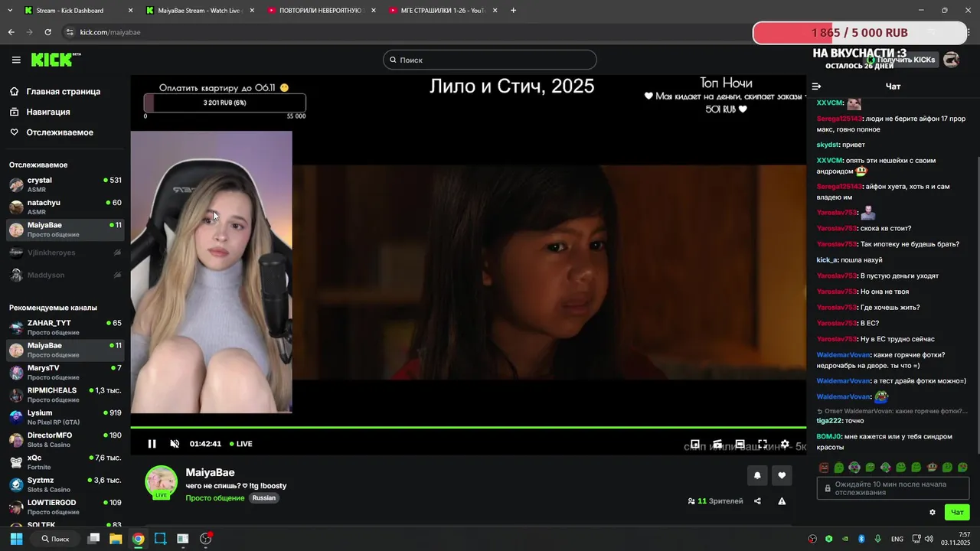Enable picture-in-picture mini player

[695, 444]
